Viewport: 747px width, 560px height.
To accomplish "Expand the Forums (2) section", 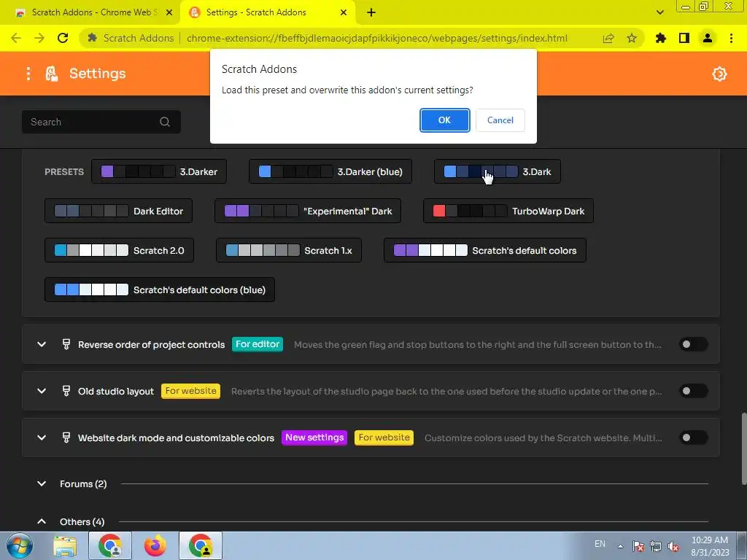I will coord(42,484).
